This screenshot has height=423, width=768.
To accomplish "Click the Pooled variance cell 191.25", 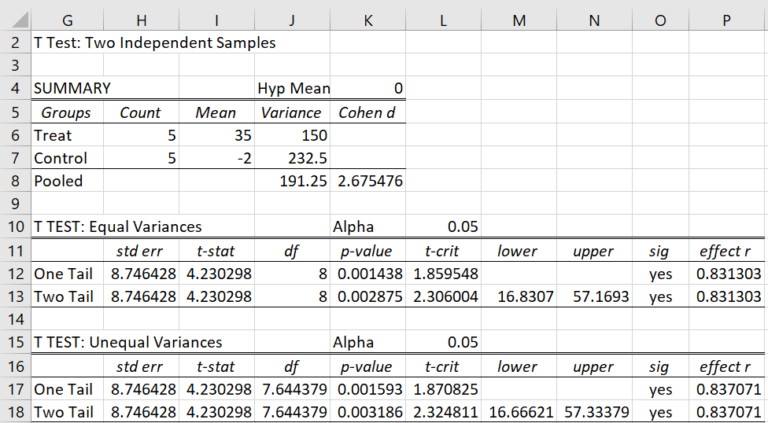I will [x=292, y=181].
